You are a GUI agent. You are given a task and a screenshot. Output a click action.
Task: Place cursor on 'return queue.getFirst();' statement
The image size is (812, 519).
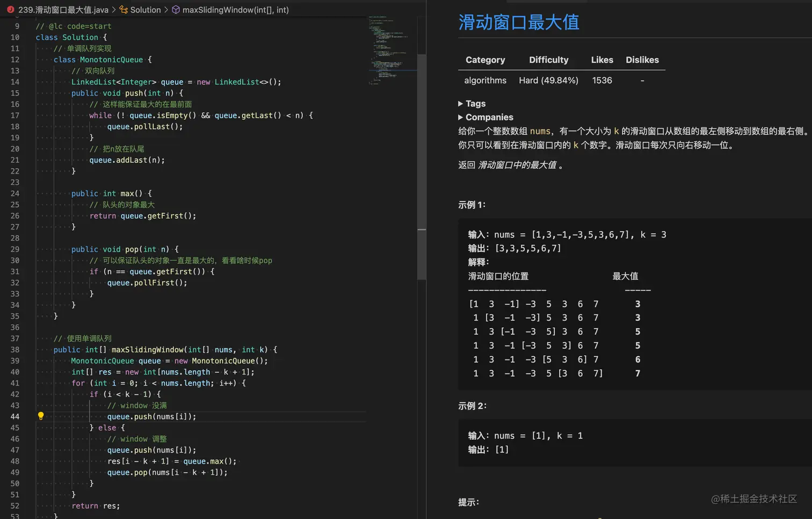[143, 216]
